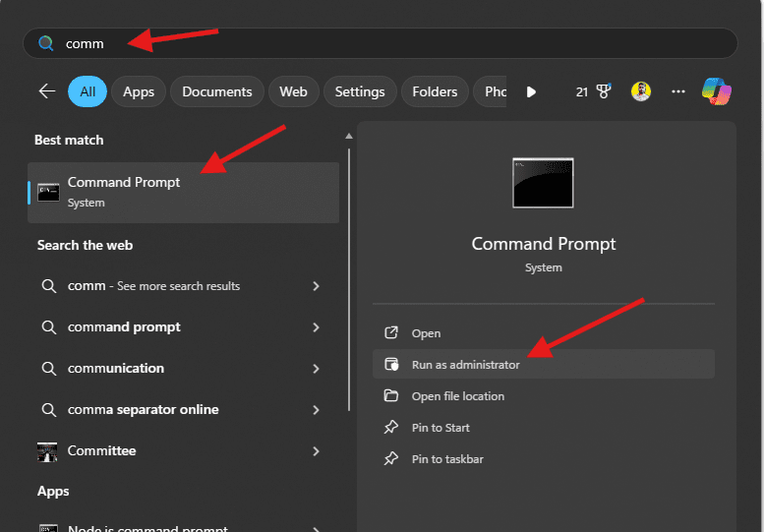Click the search magnifier icon in search box
Image resolution: width=764 pixels, height=532 pixels.
coord(45,43)
